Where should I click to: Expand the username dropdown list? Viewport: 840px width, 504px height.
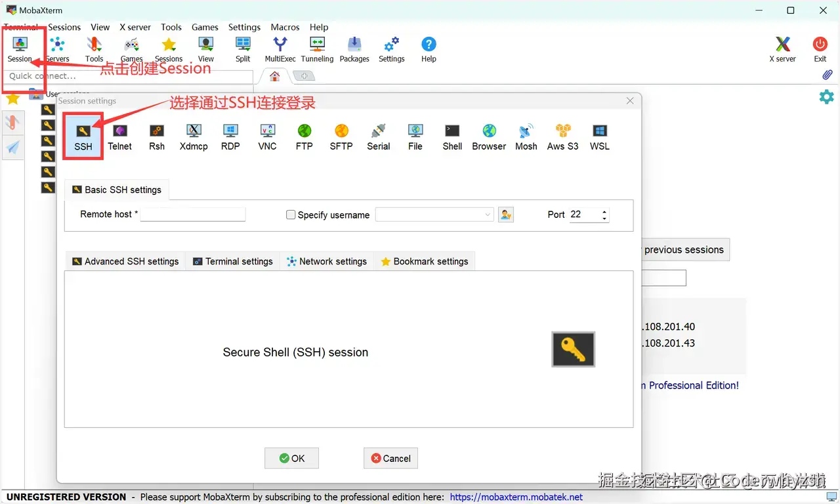(488, 215)
